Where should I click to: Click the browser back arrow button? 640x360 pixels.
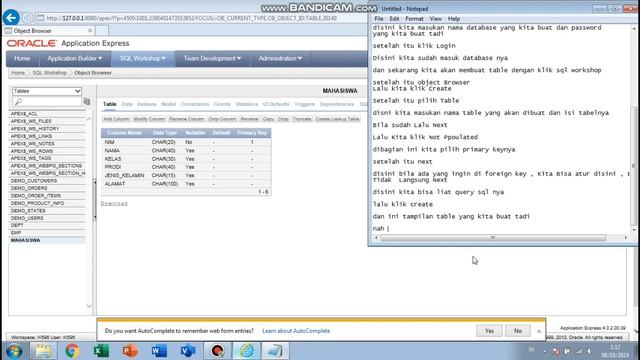pos(11,18)
